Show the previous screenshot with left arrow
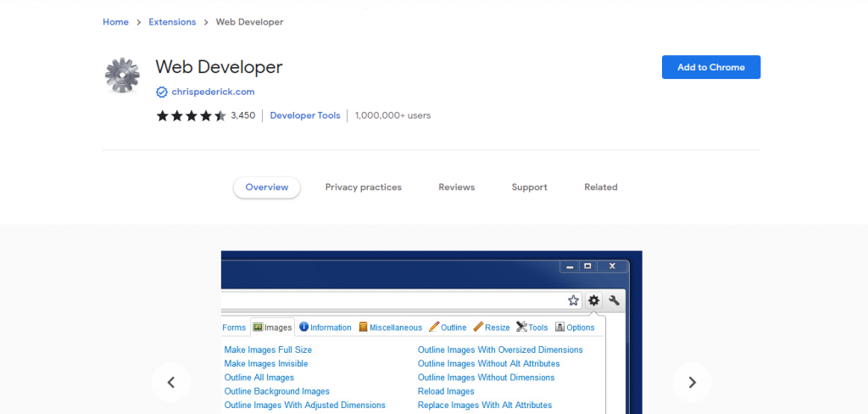 pos(171,383)
